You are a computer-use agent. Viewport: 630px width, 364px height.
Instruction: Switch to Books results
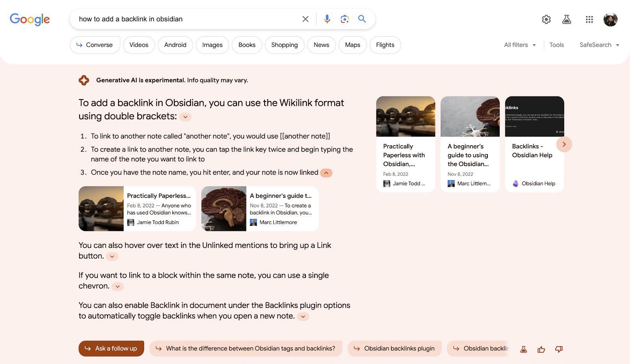(247, 45)
